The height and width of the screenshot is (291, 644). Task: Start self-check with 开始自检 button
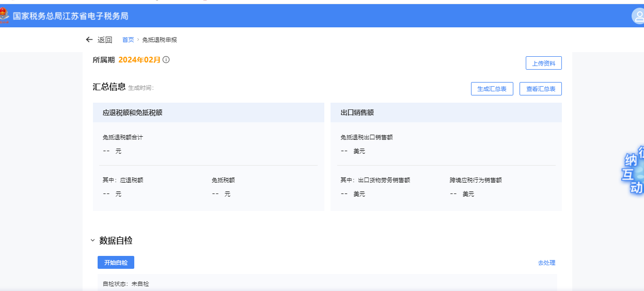point(116,263)
